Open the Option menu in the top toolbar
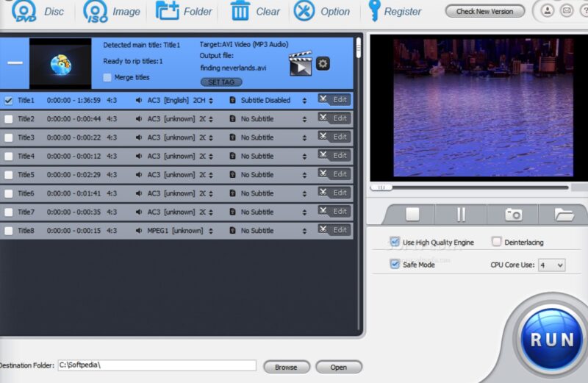This screenshot has width=588, height=383. click(322, 11)
